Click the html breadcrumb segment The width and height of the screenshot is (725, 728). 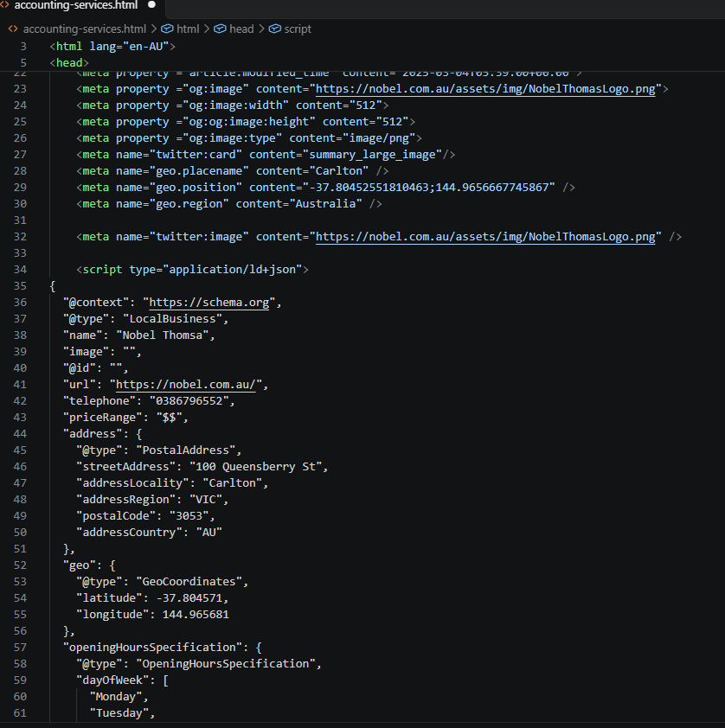(x=188, y=29)
